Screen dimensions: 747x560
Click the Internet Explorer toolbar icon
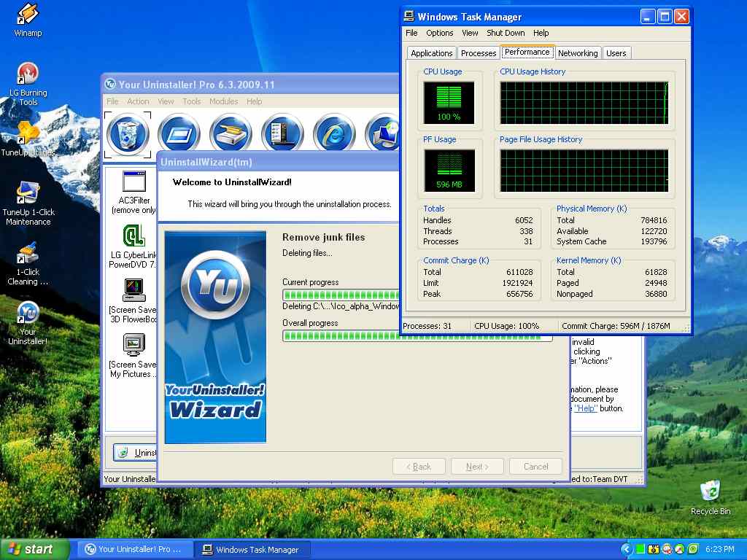point(334,134)
